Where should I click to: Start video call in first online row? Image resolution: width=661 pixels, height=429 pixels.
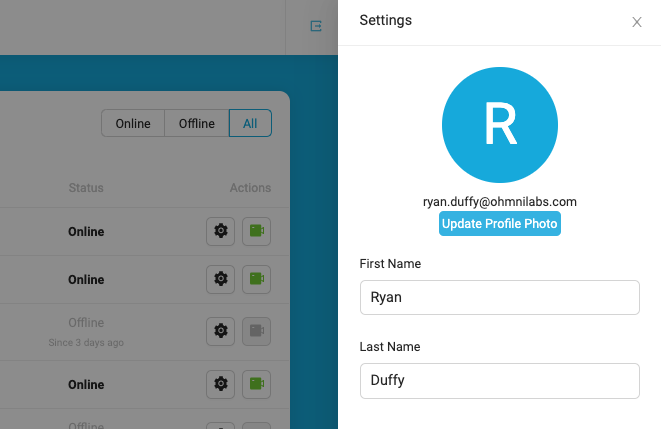click(x=256, y=231)
